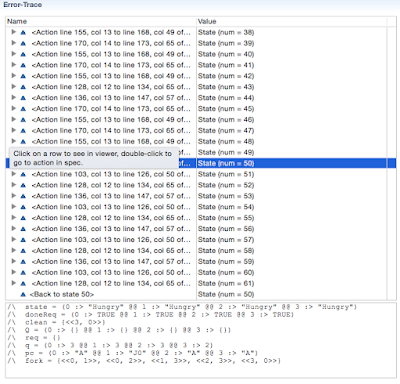400x384 pixels.
Task: Click the blue action icon for state 46
Action: pyautogui.click(x=23, y=120)
